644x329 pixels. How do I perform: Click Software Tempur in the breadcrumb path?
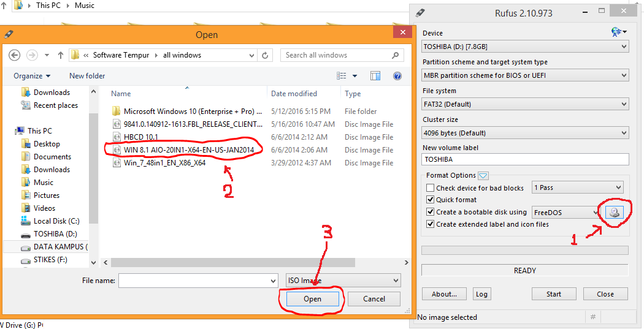click(x=121, y=55)
